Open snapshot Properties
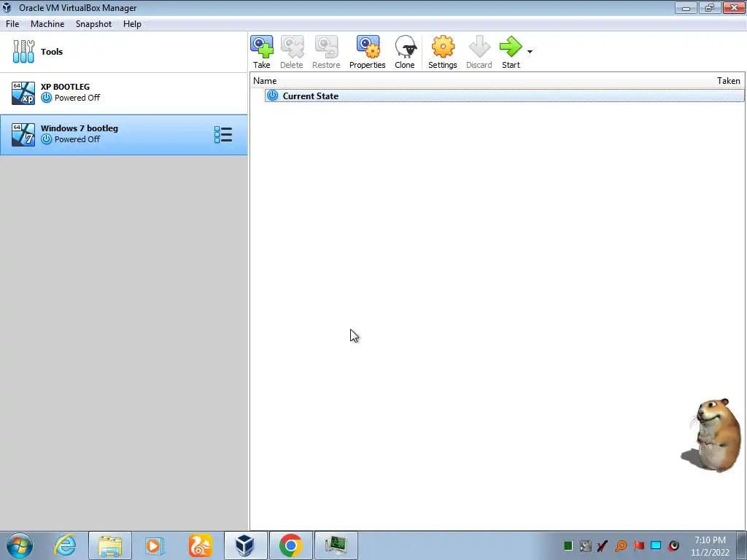This screenshot has width=747, height=560. (368, 52)
